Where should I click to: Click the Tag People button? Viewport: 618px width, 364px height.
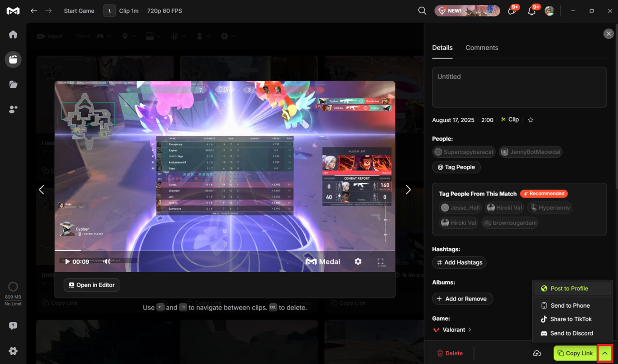[456, 167]
